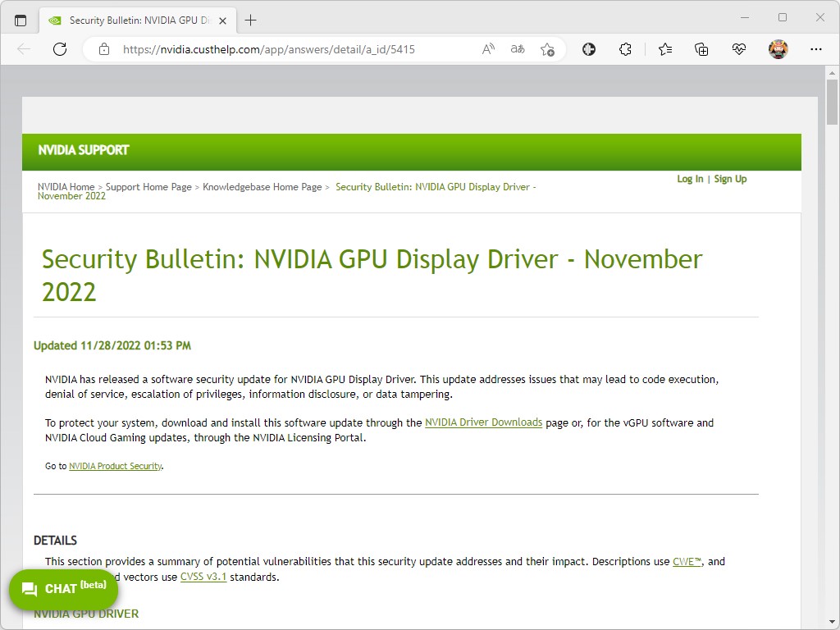The width and height of the screenshot is (840, 630).
Task: Click the DETAILS section heading
Action: (55, 541)
